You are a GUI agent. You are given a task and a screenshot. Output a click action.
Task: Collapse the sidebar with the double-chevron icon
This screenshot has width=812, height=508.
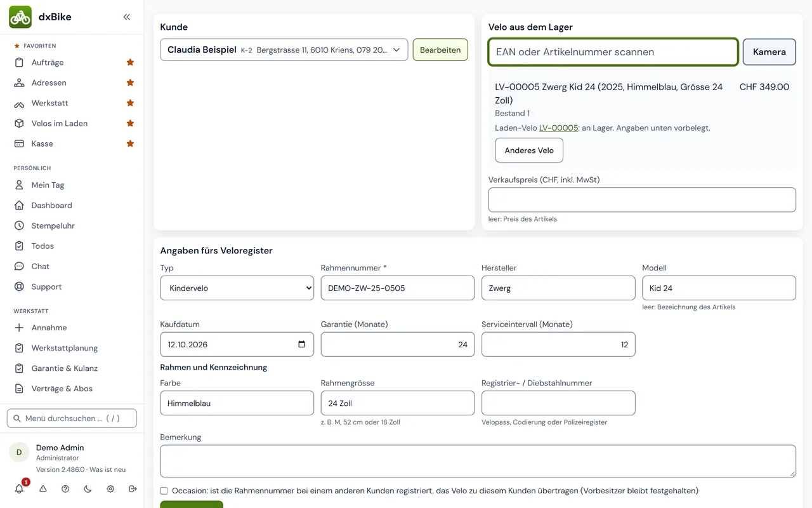(127, 17)
